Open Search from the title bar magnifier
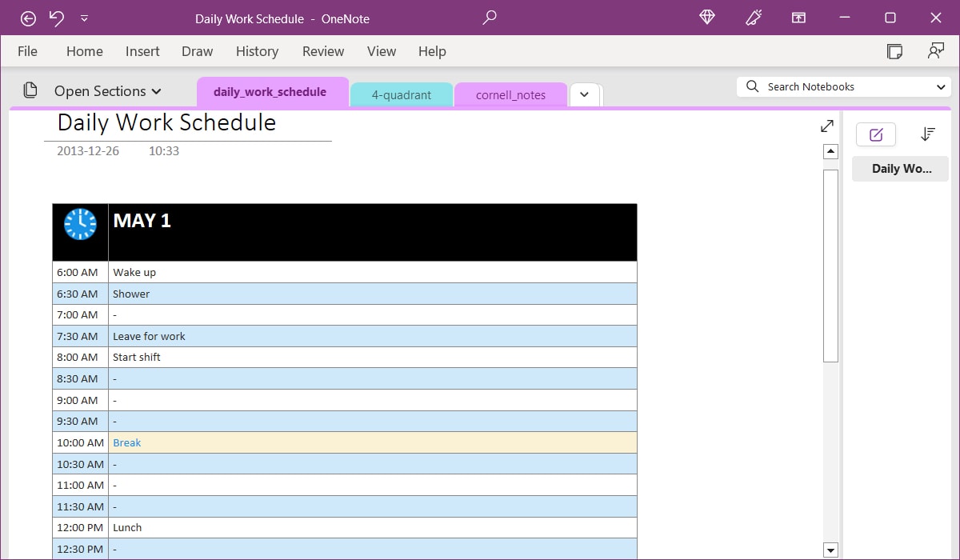The height and width of the screenshot is (560, 960). (x=489, y=18)
